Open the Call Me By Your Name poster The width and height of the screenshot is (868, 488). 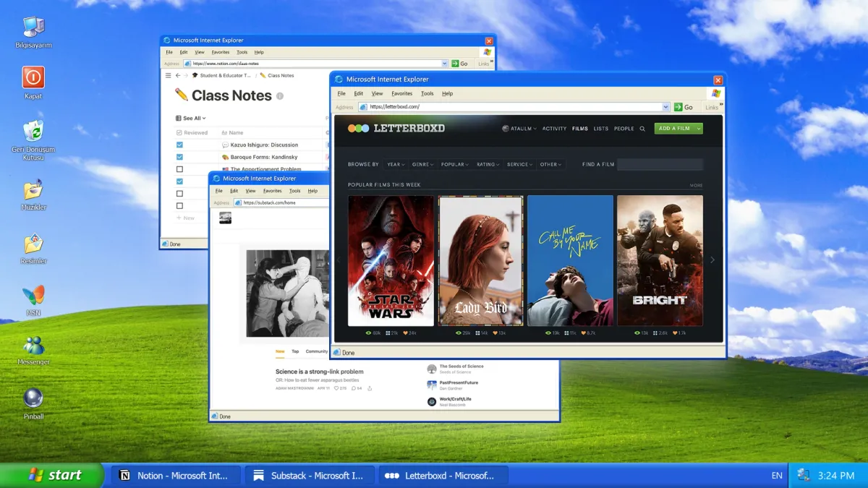pyautogui.click(x=570, y=260)
